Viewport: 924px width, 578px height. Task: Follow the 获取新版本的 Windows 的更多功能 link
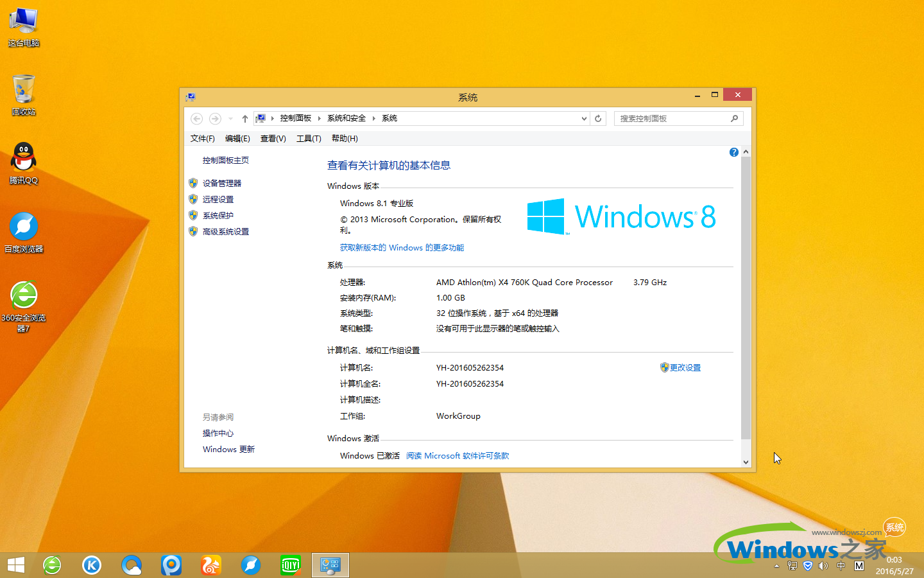click(x=402, y=247)
